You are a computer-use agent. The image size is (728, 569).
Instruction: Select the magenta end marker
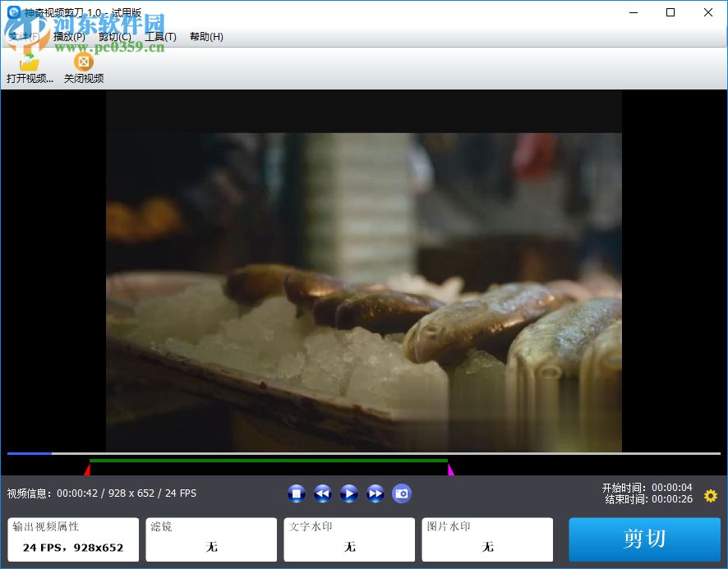451,470
